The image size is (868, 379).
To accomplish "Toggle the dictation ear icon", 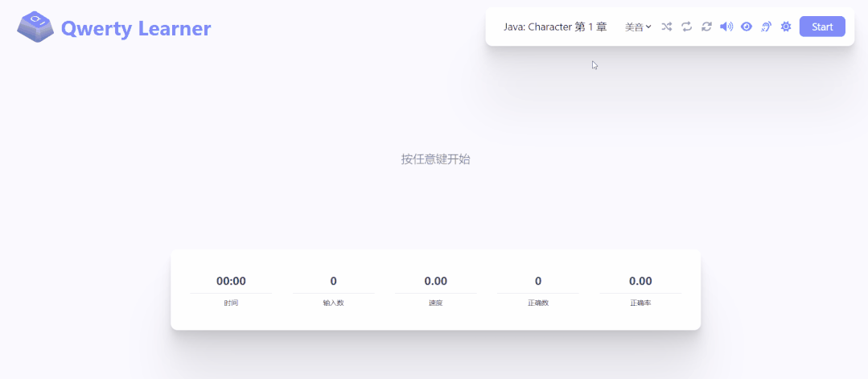I will [766, 27].
